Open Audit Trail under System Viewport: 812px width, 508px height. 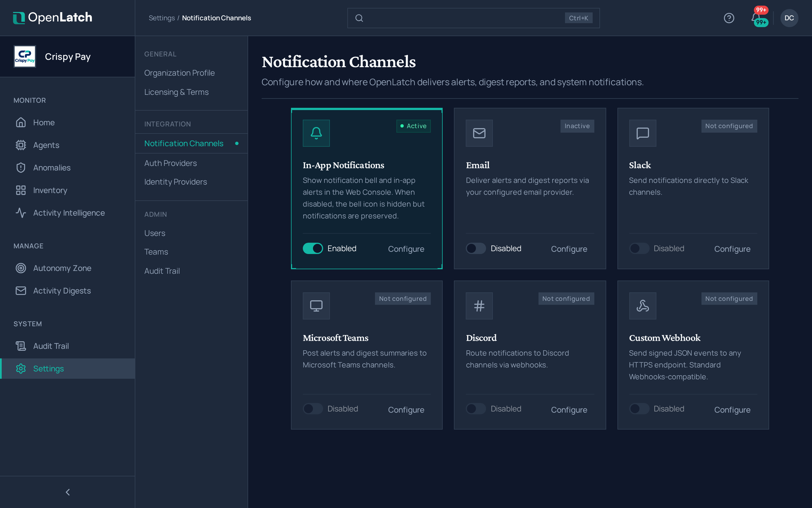point(67,346)
